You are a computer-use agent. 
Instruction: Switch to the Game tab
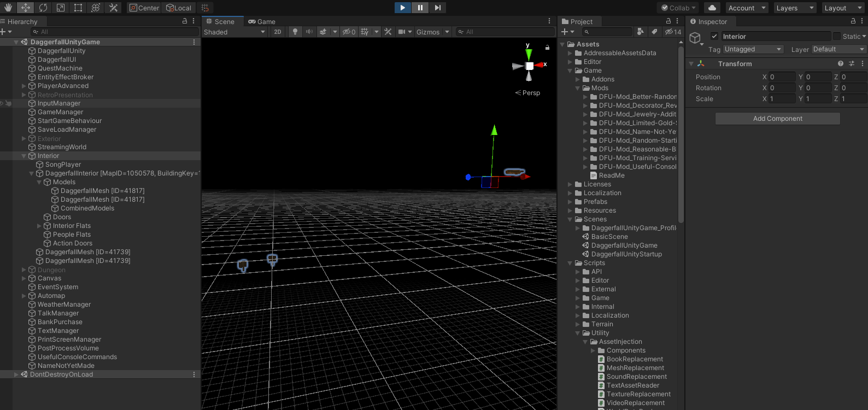pos(262,21)
